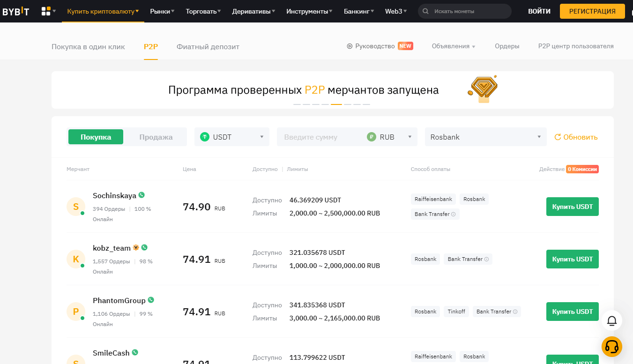Click the 0 Комиссии badge
The image size is (633, 364).
582,169
